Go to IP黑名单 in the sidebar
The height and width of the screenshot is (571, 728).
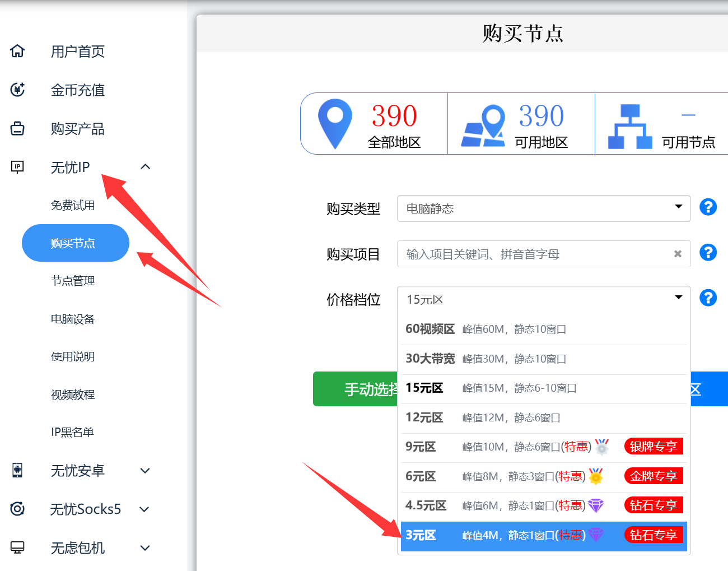72,432
